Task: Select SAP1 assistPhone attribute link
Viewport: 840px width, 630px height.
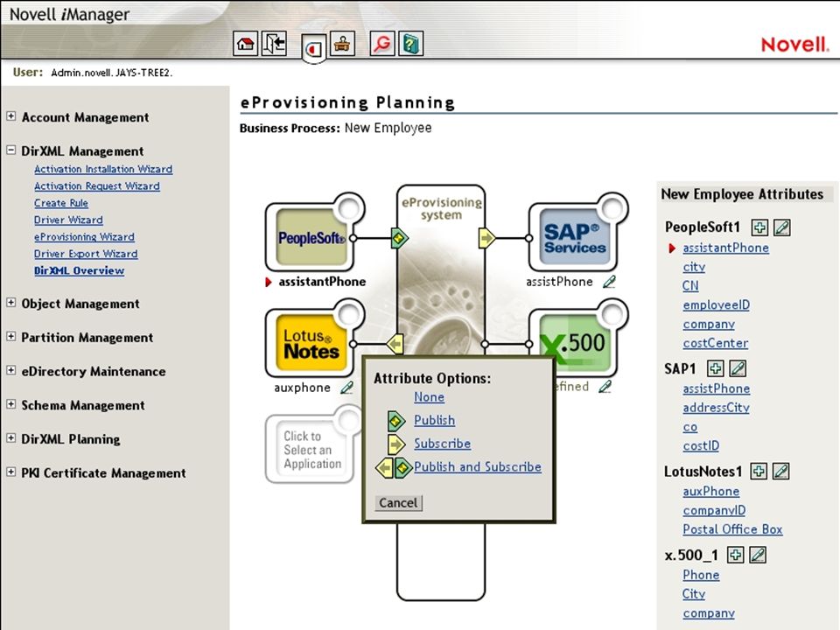Action: [717, 388]
